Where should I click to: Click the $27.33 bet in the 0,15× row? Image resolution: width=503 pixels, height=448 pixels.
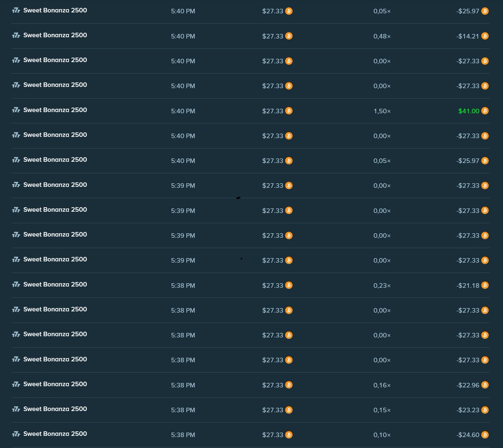point(273,410)
